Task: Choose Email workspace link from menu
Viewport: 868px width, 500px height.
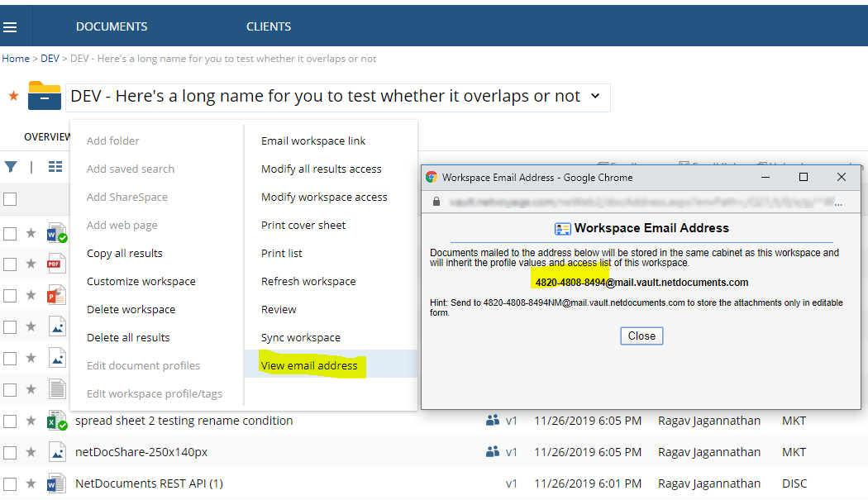Action: [x=313, y=140]
